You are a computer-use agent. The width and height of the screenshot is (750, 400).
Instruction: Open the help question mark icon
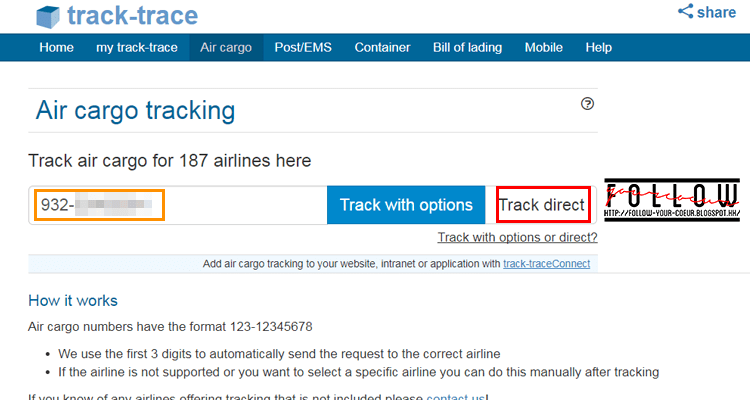click(587, 104)
